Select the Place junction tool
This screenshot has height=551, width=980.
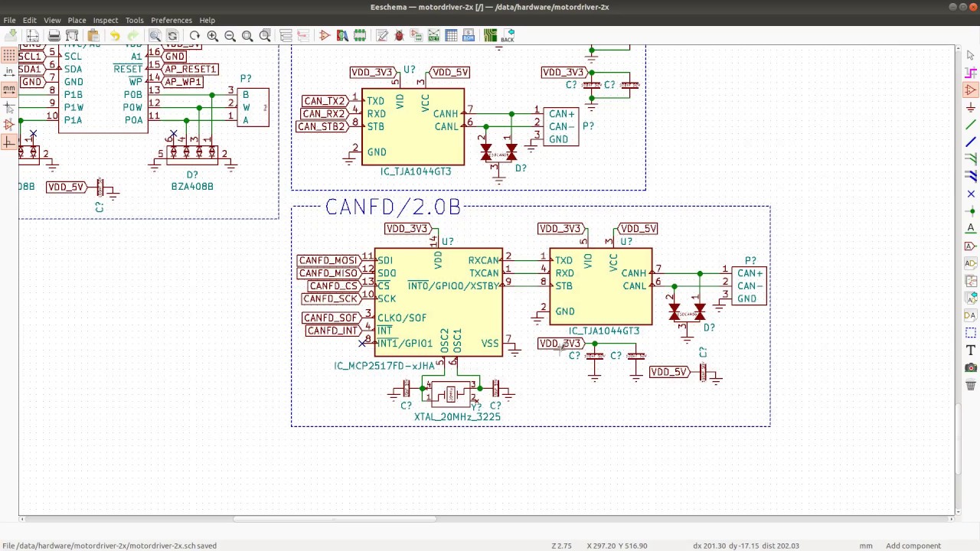click(971, 210)
